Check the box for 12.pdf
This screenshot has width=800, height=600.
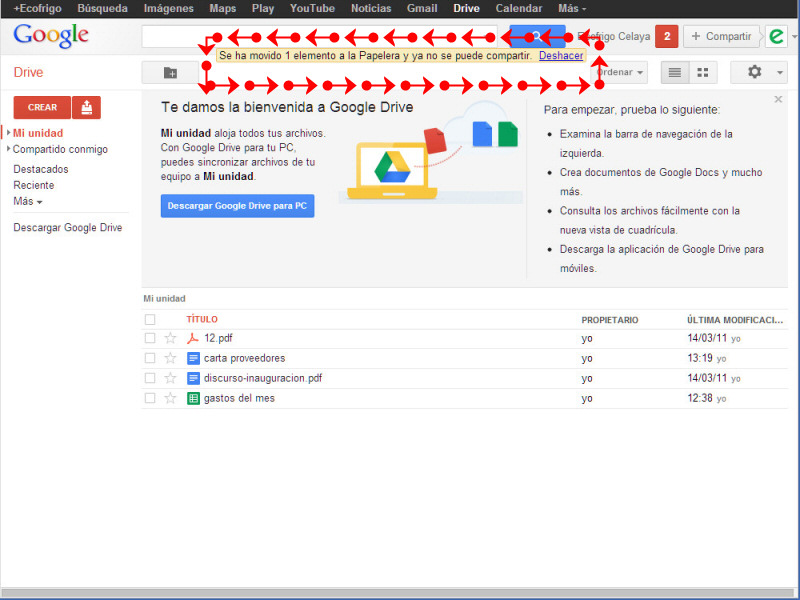(x=149, y=338)
